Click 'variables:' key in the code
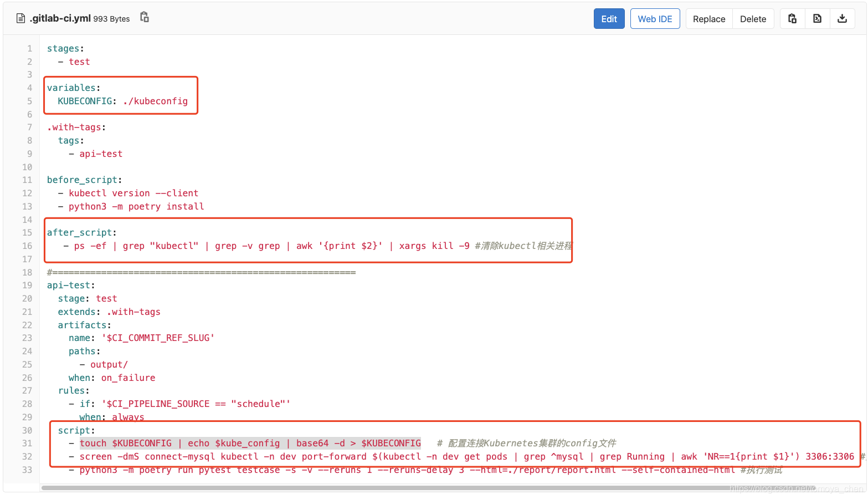Image resolution: width=868 pixels, height=499 pixels. pyautogui.click(x=74, y=88)
